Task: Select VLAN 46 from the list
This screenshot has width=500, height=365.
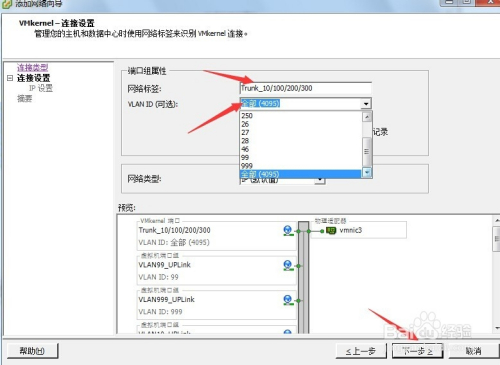Action: 301,149
